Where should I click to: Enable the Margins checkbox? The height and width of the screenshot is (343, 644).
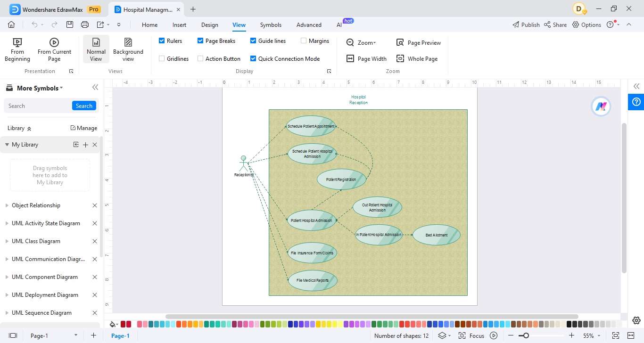[304, 41]
